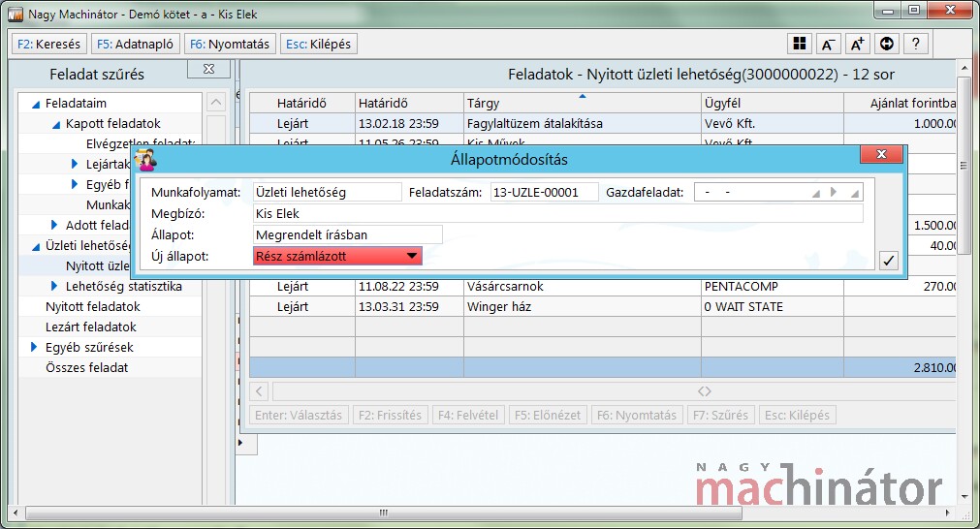Select the Vásárcsarnok row
The height and width of the screenshot is (529, 980).
[603, 287]
